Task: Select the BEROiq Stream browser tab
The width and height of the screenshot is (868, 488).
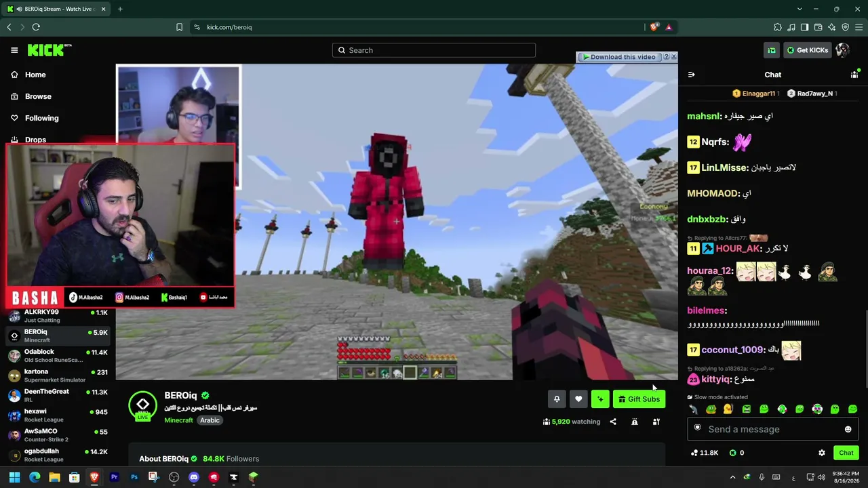Action: (x=56, y=9)
